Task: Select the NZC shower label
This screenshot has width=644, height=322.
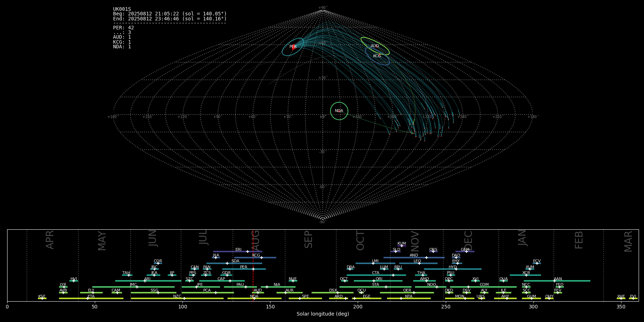Action: 177,297
